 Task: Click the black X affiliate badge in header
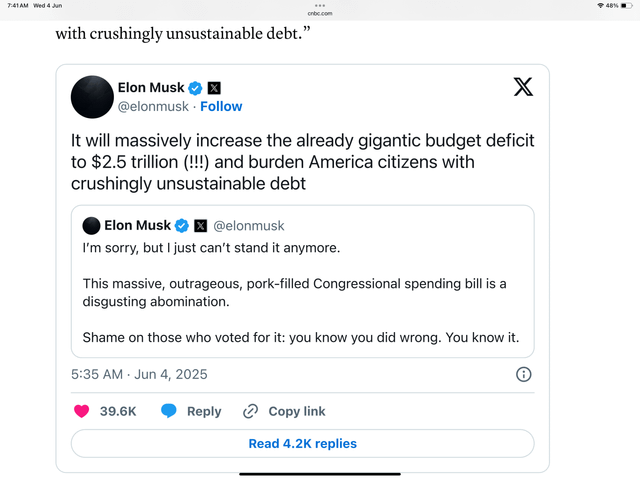214,88
